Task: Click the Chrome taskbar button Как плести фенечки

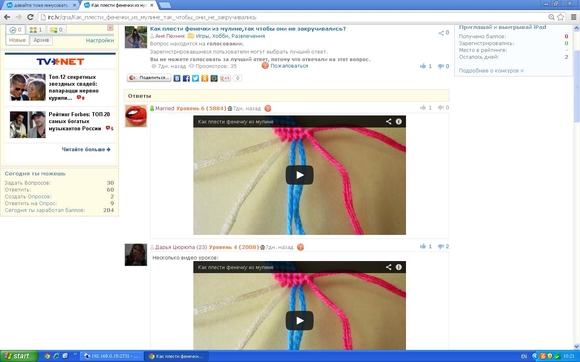Action: pos(177,356)
